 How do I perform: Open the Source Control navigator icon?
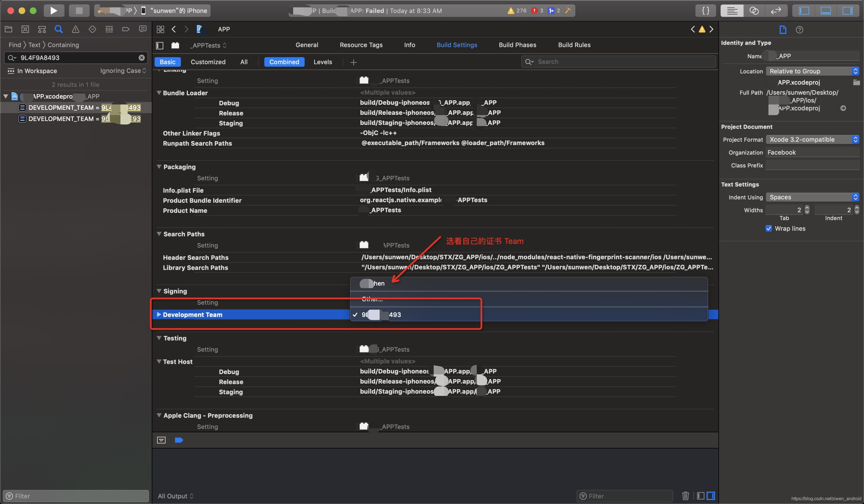pos(25,29)
